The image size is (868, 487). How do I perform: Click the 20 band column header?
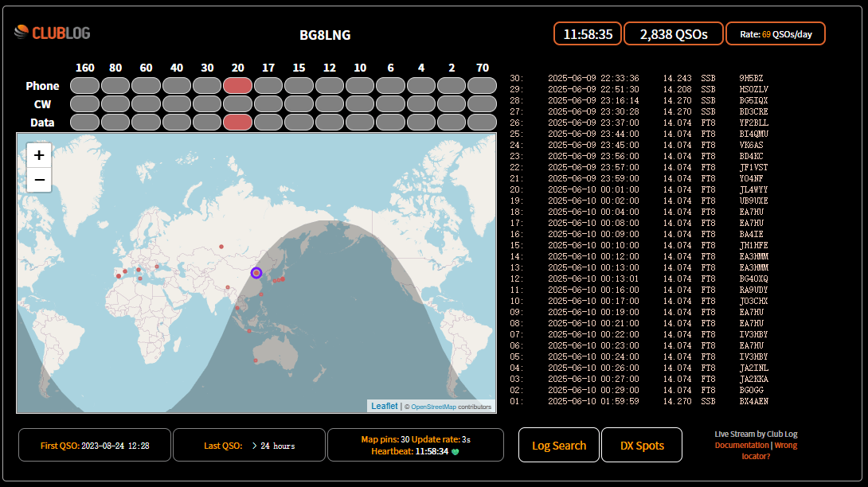point(237,68)
